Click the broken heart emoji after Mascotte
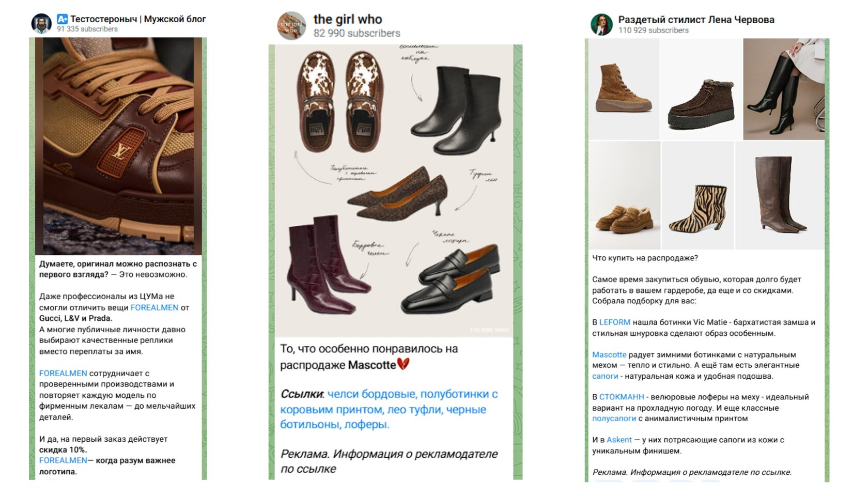The image size is (868, 496). (403, 364)
